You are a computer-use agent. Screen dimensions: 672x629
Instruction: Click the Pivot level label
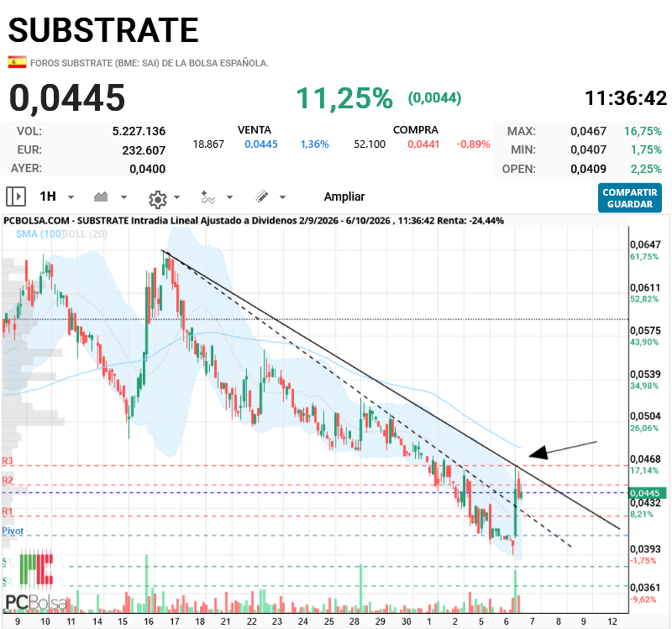(x=13, y=531)
